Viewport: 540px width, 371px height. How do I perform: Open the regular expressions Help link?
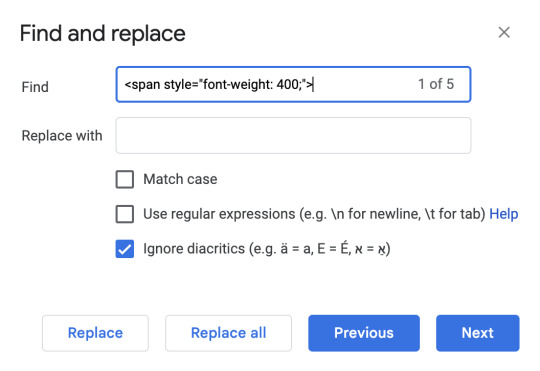(503, 214)
